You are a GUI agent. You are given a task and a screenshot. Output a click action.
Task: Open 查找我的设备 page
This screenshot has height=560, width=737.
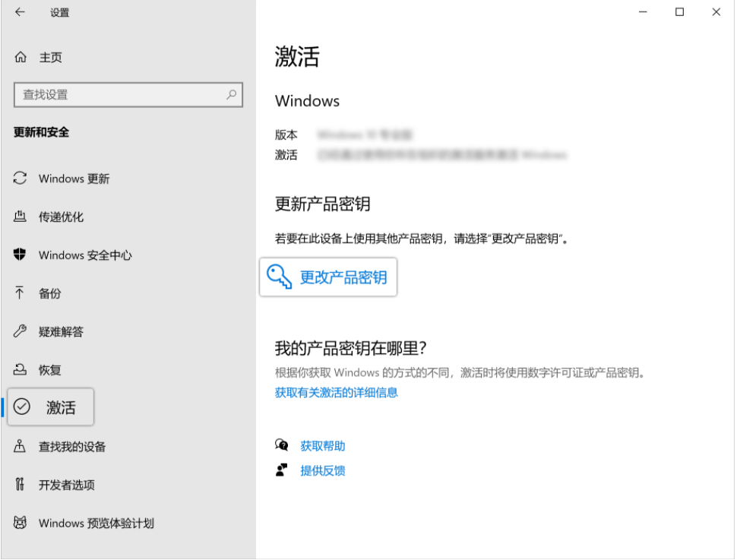(x=72, y=447)
